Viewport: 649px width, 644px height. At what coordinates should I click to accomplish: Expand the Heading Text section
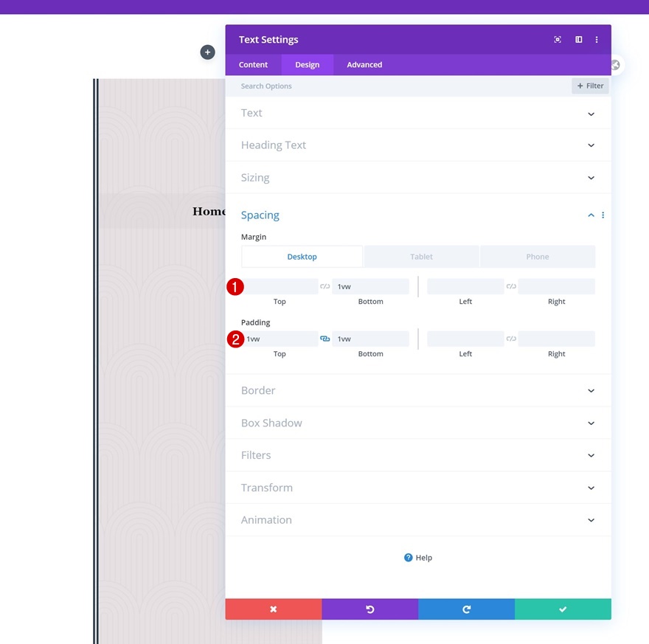click(x=418, y=145)
